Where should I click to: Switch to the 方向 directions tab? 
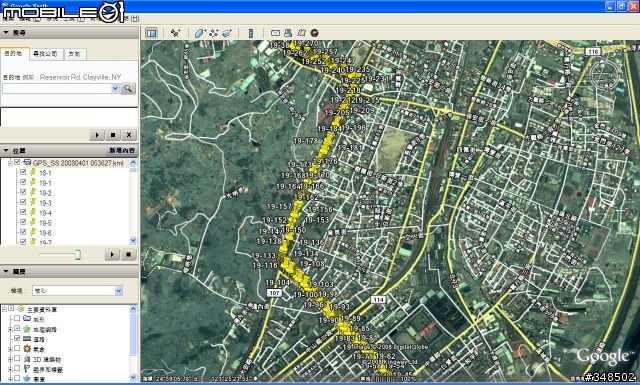pyautogui.click(x=75, y=54)
